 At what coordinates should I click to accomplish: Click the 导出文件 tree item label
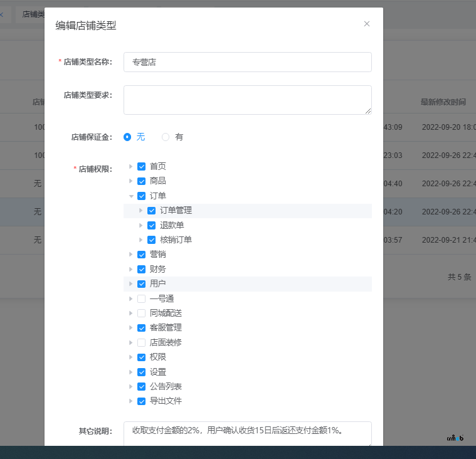(x=166, y=401)
